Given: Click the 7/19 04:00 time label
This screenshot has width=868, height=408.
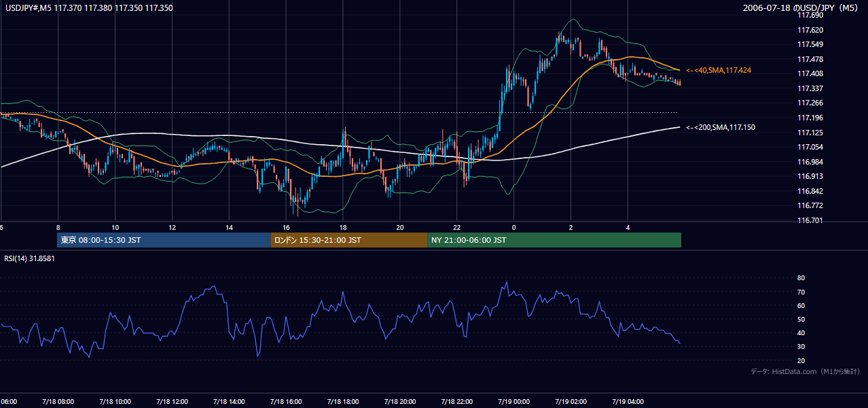Looking at the screenshot, I should coord(628,402).
